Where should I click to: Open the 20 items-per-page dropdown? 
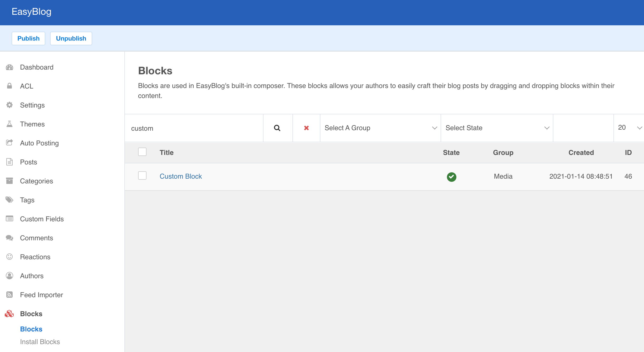coord(629,128)
